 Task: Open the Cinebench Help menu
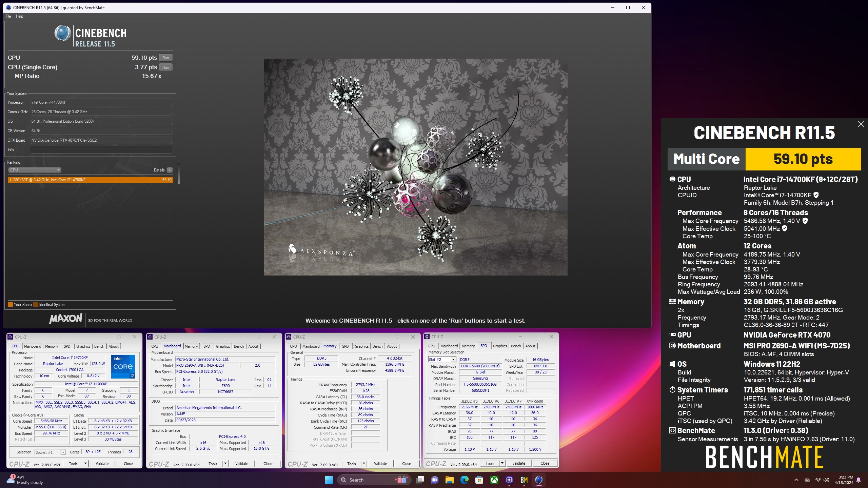(20, 16)
